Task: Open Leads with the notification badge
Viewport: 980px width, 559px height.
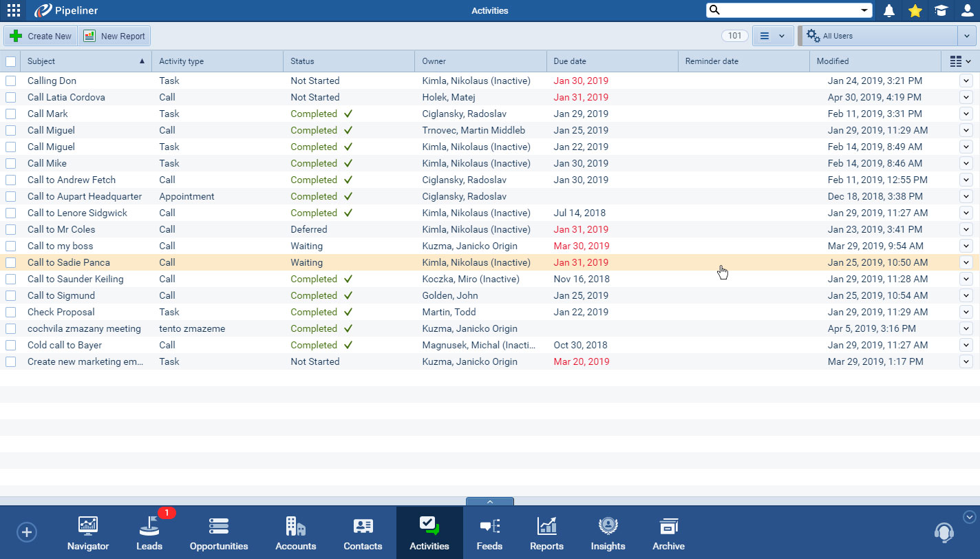Action: [149, 532]
